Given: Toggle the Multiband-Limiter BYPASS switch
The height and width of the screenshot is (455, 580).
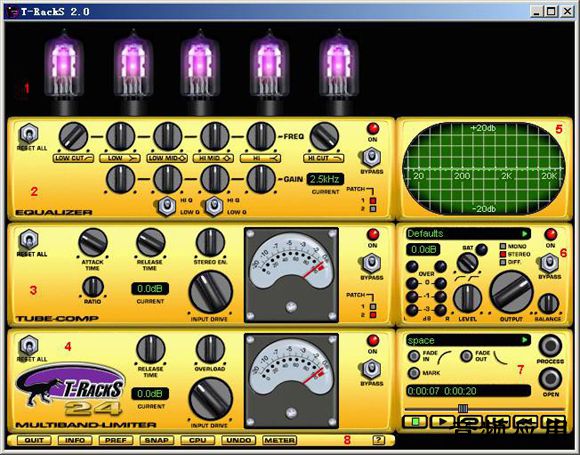Looking at the screenshot, I should coord(371,370).
